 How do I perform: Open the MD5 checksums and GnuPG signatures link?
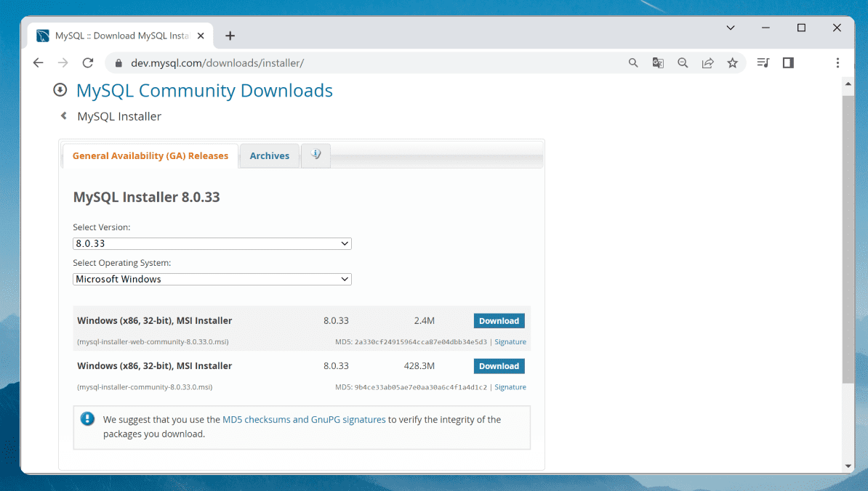[x=305, y=419]
